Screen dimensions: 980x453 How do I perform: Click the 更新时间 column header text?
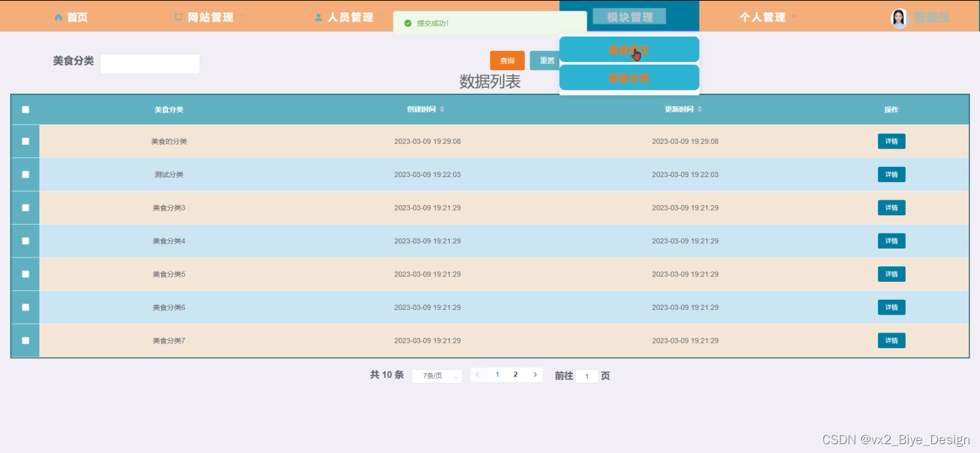coord(679,110)
